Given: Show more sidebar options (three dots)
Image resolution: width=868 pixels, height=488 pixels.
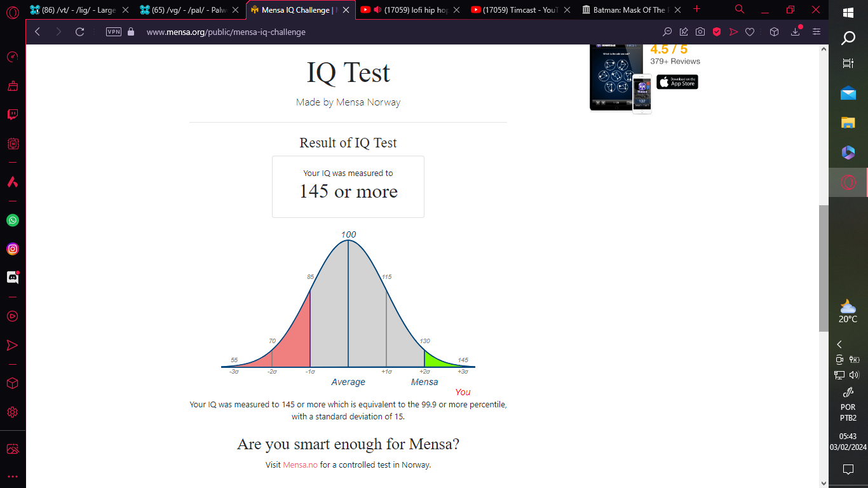Looking at the screenshot, I should [x=12, y=476].
